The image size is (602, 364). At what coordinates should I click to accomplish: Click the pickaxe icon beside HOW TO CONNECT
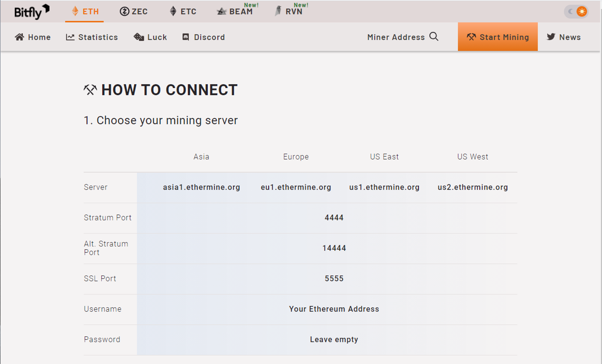coord(90,90)
